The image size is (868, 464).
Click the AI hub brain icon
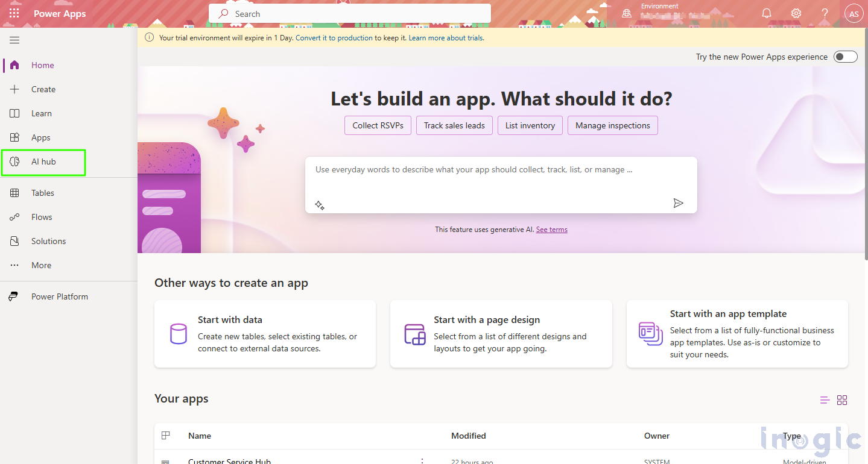tap(14, 161)
